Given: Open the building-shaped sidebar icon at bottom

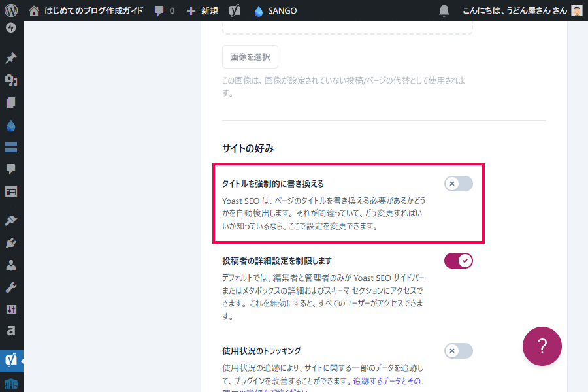Looking at the screenshot, I should coord(11,384).
